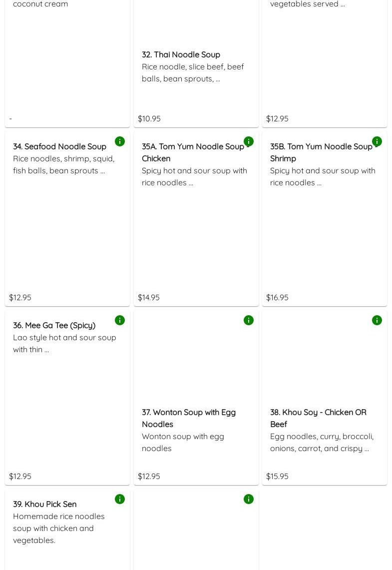
Task: Select 35B. Tom Yum Noodle Soup Shrimp
Action: pyautogui.click(x=323, y=152)
